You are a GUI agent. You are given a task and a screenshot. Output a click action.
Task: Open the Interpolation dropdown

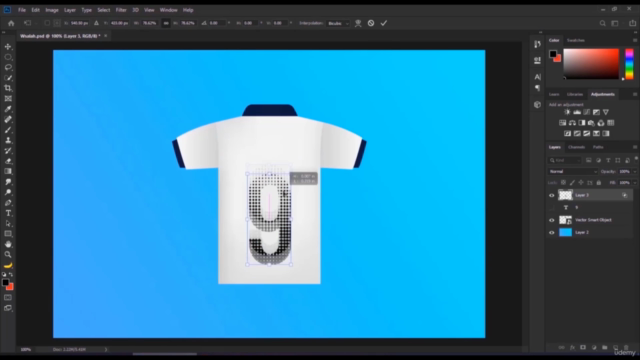tap(338, 23)
